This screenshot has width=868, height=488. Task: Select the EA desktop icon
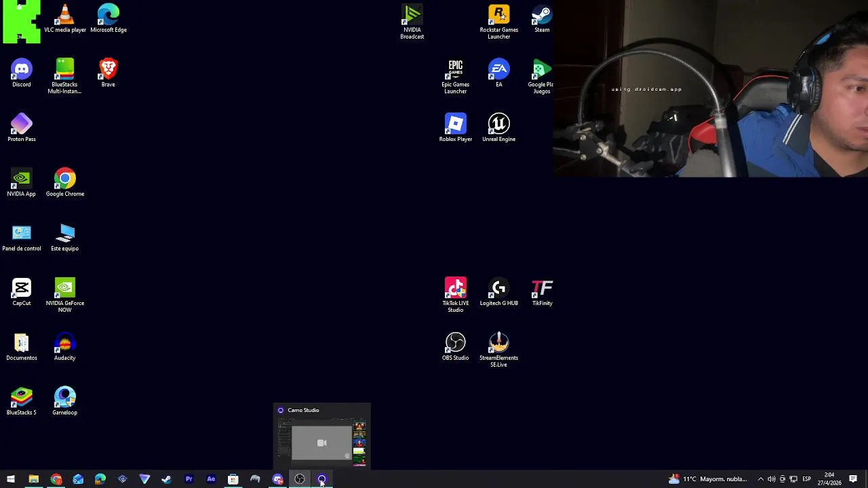coord(499,73)
